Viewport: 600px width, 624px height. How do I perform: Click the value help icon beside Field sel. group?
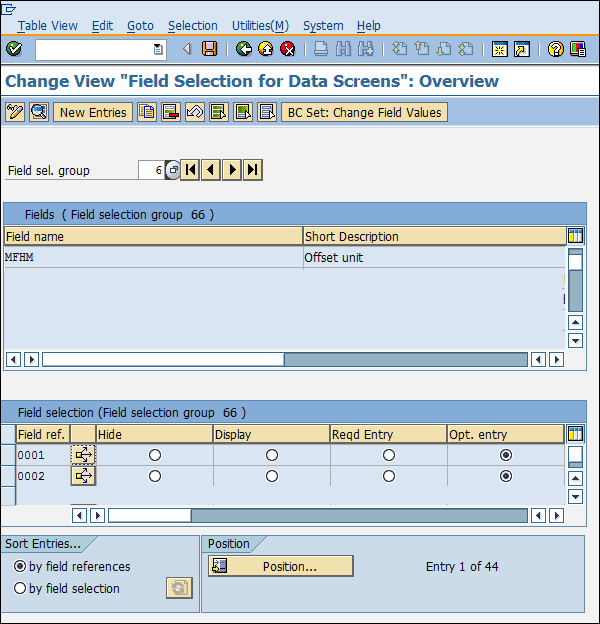173,170
